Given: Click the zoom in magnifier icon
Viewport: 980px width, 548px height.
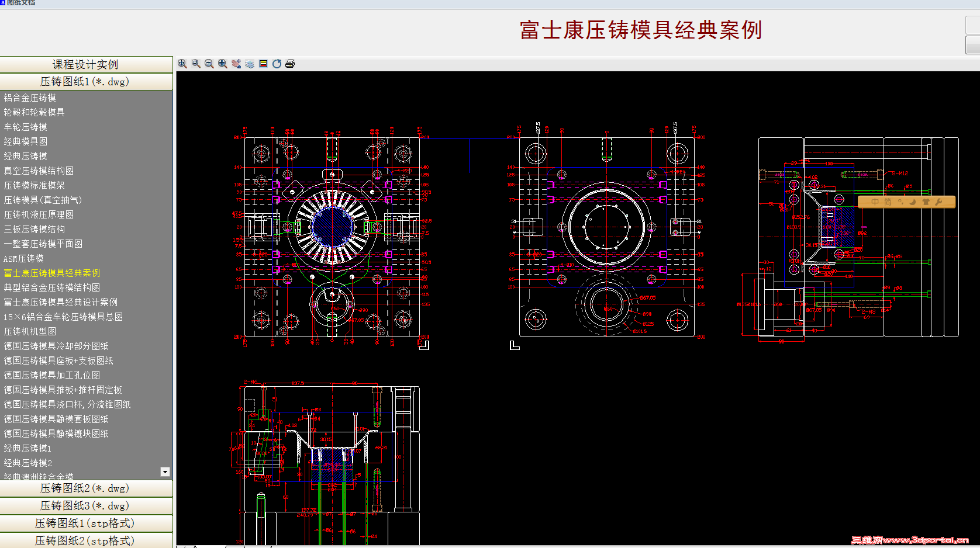Looking at the screenshot, I should (x=223, y=64).
